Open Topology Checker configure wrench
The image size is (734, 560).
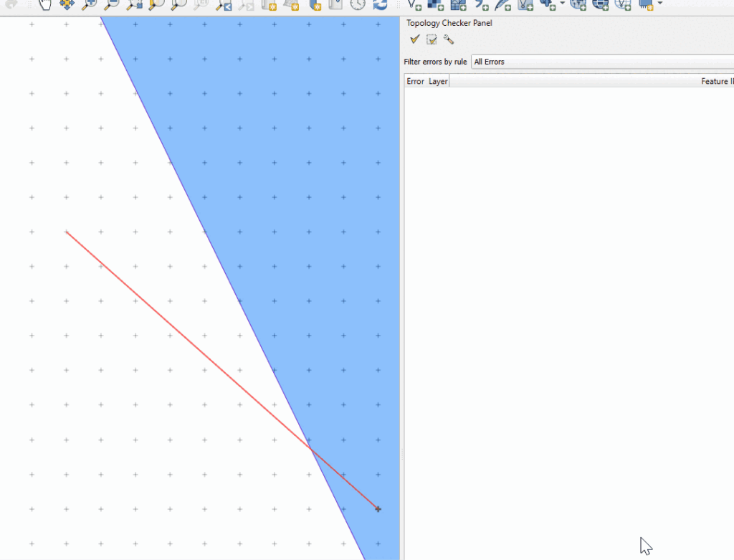(x=449, y=39)
